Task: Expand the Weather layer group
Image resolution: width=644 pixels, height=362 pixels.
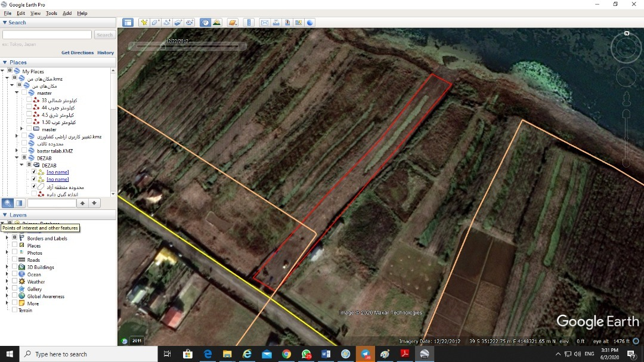Action: coord(7,281)
